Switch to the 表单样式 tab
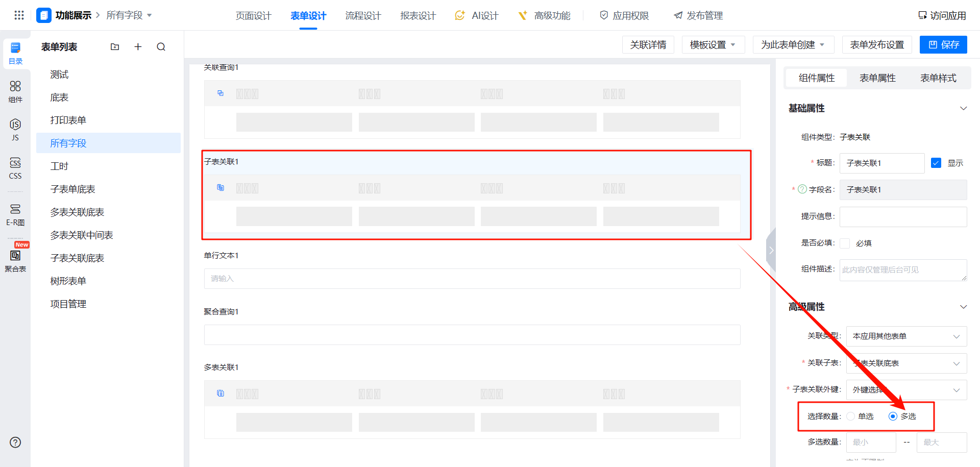The height and width of the screenshot is (467, 980). [x=938, y=78]
